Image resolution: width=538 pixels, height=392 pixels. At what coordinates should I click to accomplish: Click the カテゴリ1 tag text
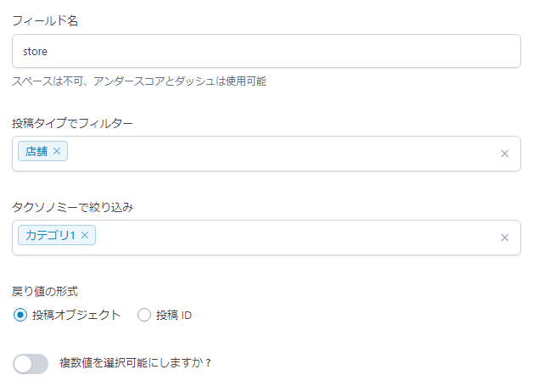point(51,235)
